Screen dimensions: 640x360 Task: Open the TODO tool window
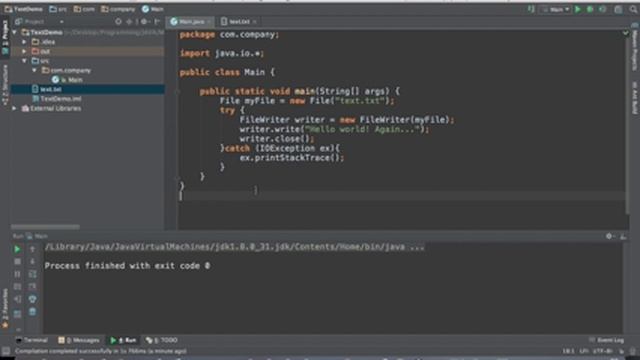click(162, 340)
